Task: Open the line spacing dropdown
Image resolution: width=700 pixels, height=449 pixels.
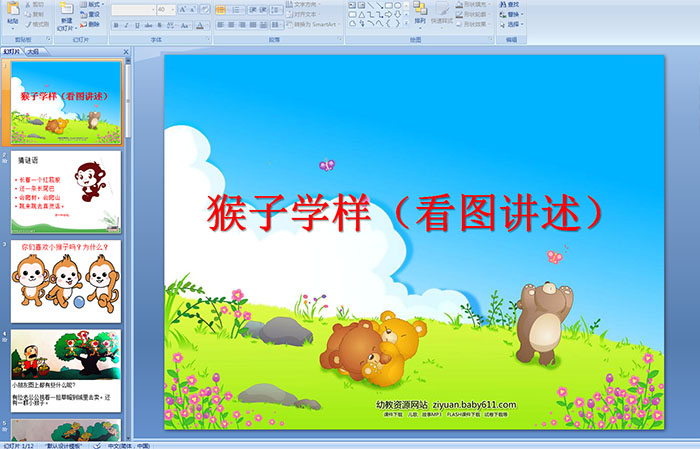Action: (x=277, y=9)
